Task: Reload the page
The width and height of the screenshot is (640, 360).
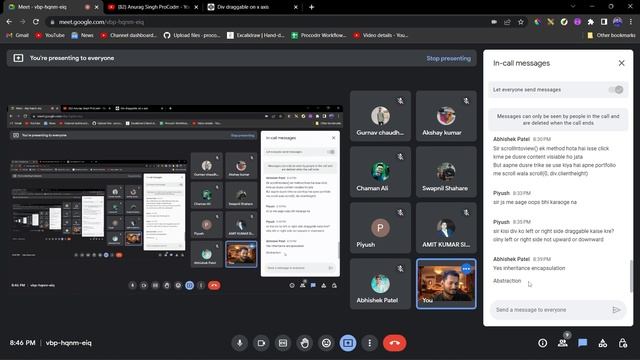Action: pyautogui.click(x=36, y=22)
